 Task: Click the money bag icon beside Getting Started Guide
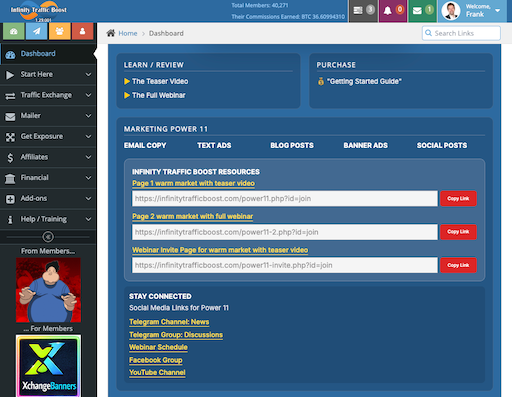tap(321, 81)
